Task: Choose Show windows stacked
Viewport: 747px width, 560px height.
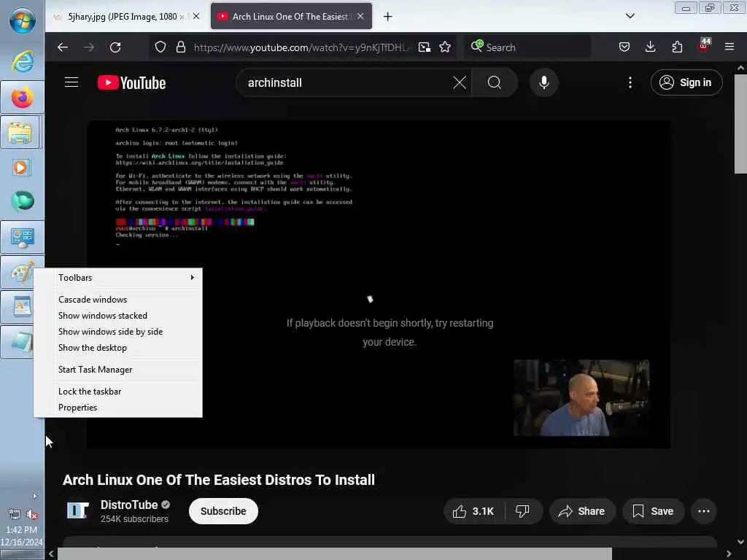Action: click(118, 316)
